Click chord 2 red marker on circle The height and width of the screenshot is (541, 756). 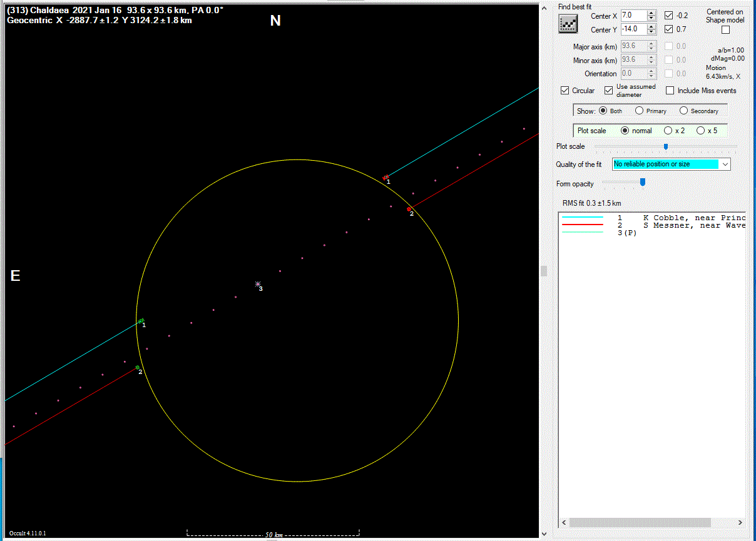409,209
